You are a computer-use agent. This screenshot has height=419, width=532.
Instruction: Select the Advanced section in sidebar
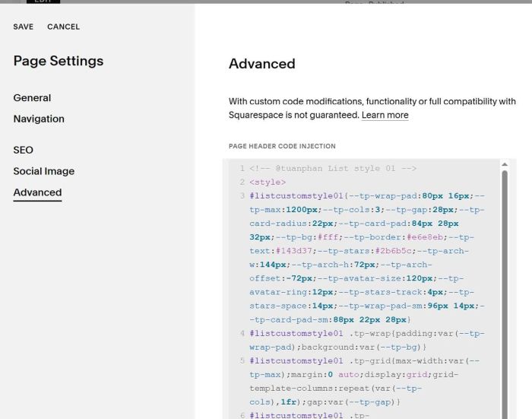pyautogui.click(x=37, y=192)
